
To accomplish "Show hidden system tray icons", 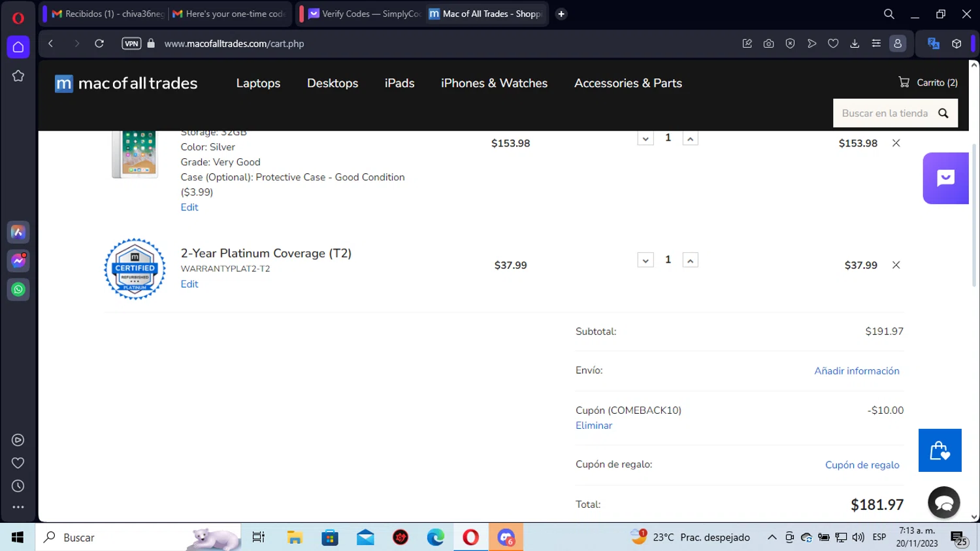I will point(772,537).
